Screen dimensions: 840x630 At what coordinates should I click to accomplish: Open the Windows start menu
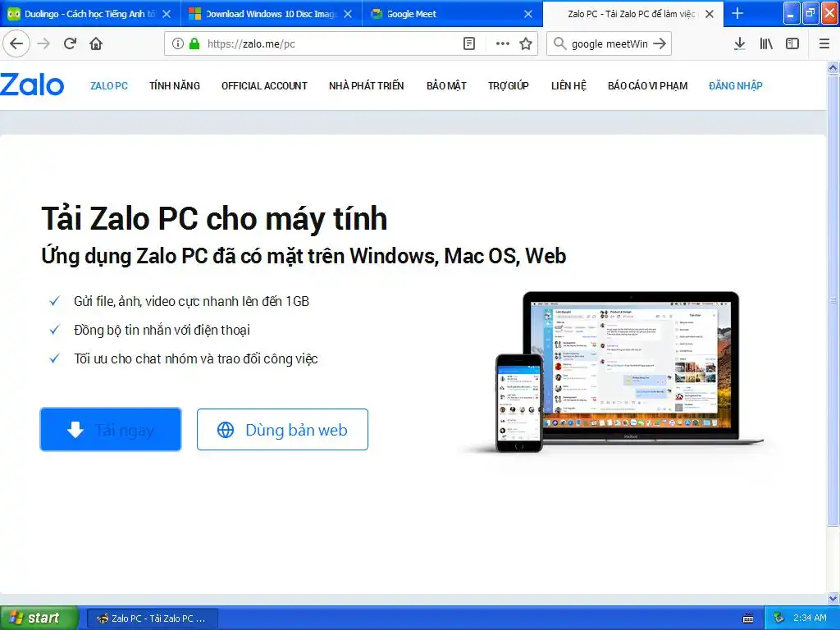pos(39,618)
